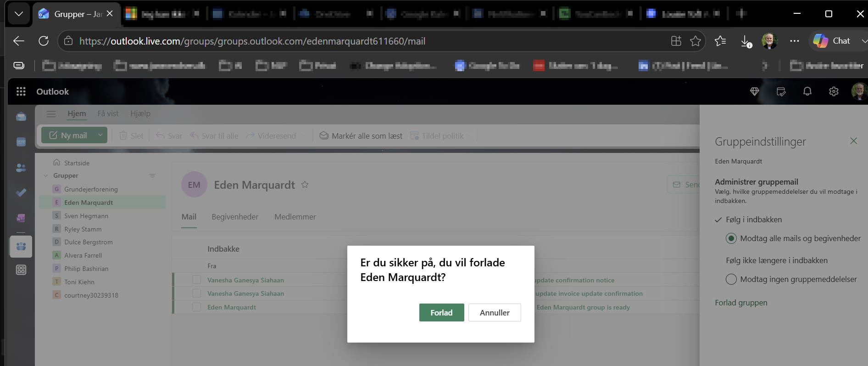The height and width of the screenshot is (366, 868).
Task: Open browser Settings and more menu
Action: 795,41
